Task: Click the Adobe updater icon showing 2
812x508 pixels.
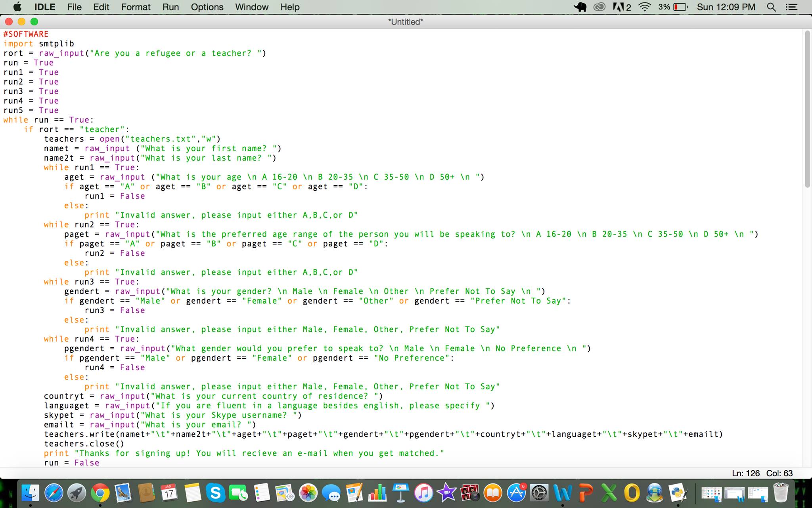Action: point(622,7)
